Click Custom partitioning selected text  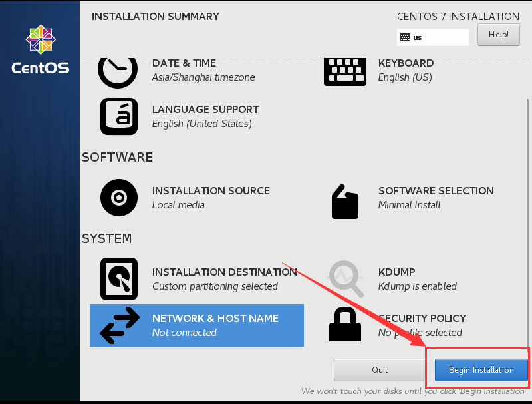[215, 286]
